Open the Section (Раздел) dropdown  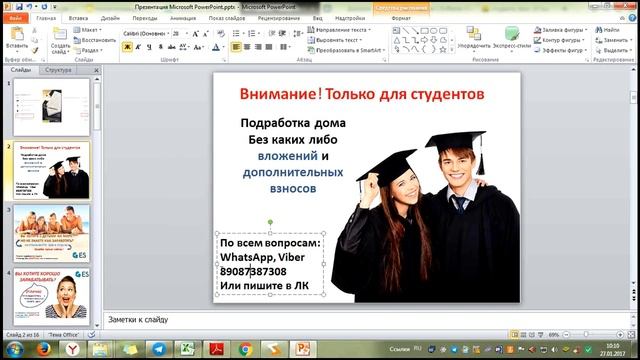[x=89, y=50]
